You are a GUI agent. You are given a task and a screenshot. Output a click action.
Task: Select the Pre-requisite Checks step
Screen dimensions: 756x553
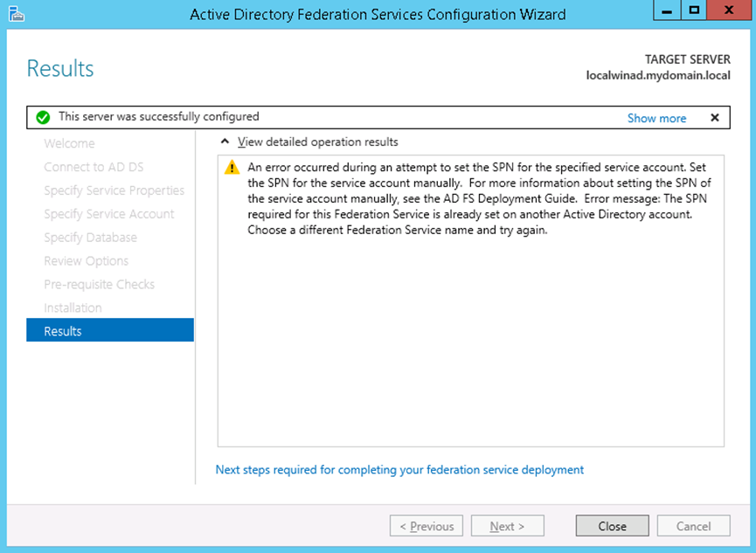[100, 285]
